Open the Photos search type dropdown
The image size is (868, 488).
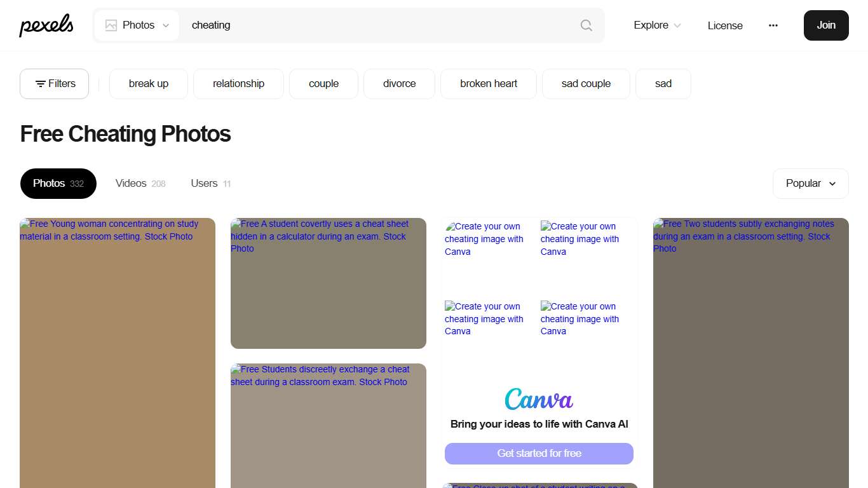point(137,25)
